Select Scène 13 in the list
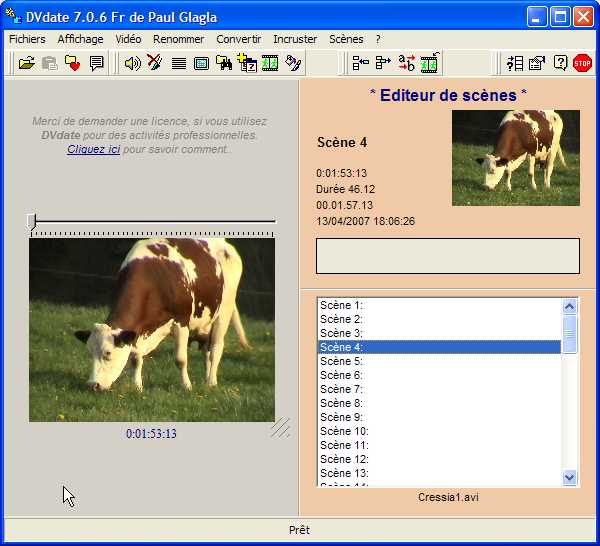600x546 pixels. [439, 473]
